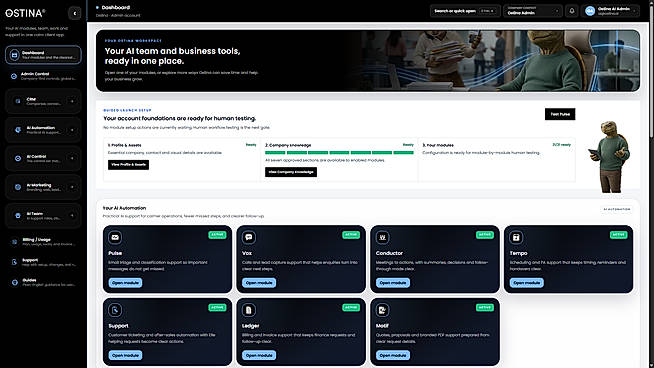Screen dimensions: 654x368
Task: Collapse the sidebar with the arrow button
Action: click(75, 13)
